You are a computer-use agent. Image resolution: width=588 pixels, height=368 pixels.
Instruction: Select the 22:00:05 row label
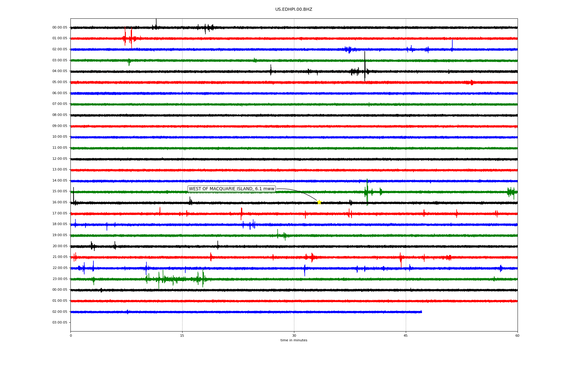[x=60, y=268]
